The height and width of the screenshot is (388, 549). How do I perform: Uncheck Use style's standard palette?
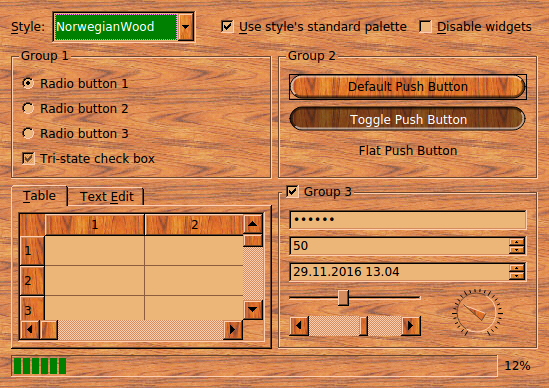[227, 27]
